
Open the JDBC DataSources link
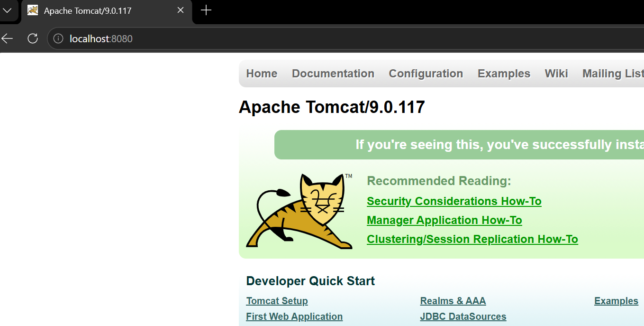click(463, 317)
